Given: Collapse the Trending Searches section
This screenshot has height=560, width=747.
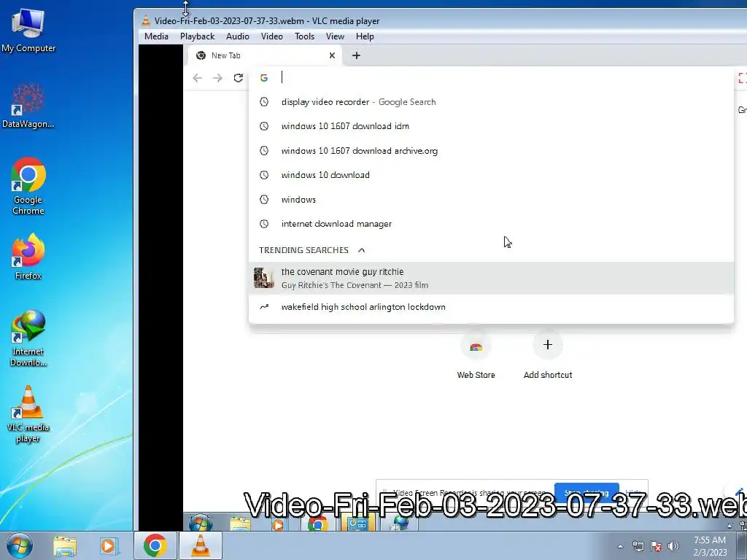Looking at the screenshot, I should coord(362,250).
